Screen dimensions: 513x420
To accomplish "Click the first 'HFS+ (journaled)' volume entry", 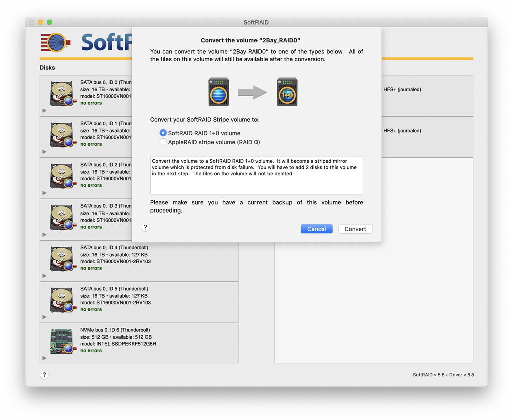I will coord(402,89).
